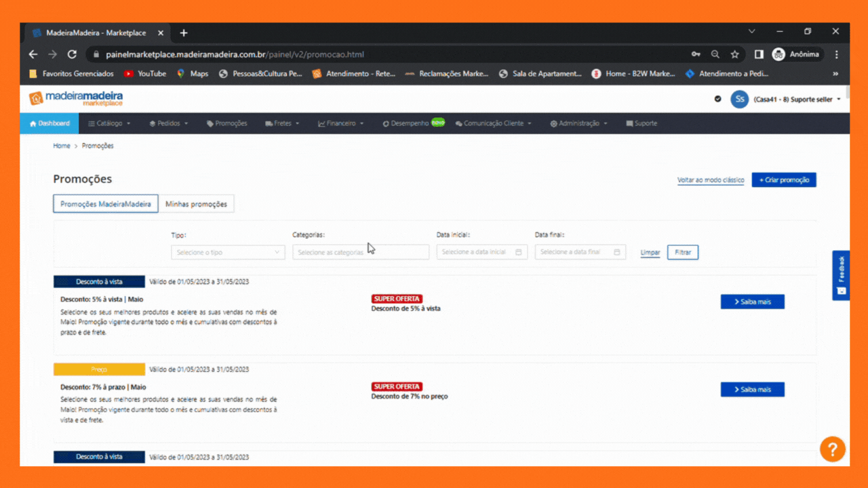Open the browser side panel icon
Screen dimensions: 868x488
759,54
